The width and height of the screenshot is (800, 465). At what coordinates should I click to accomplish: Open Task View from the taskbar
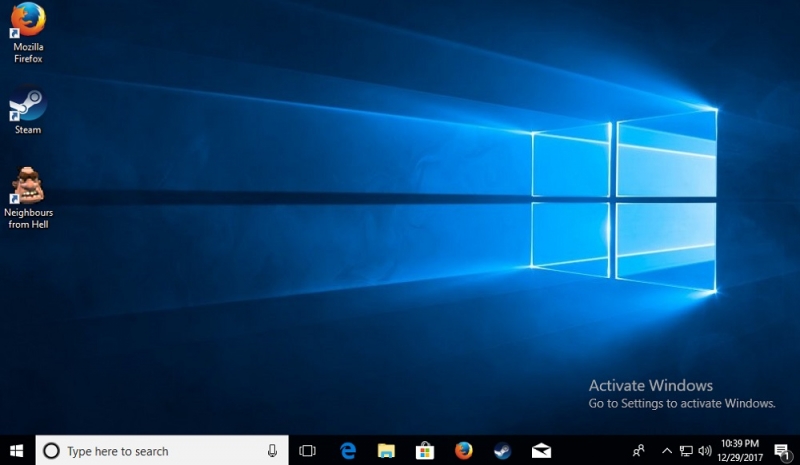coord(307,451)
